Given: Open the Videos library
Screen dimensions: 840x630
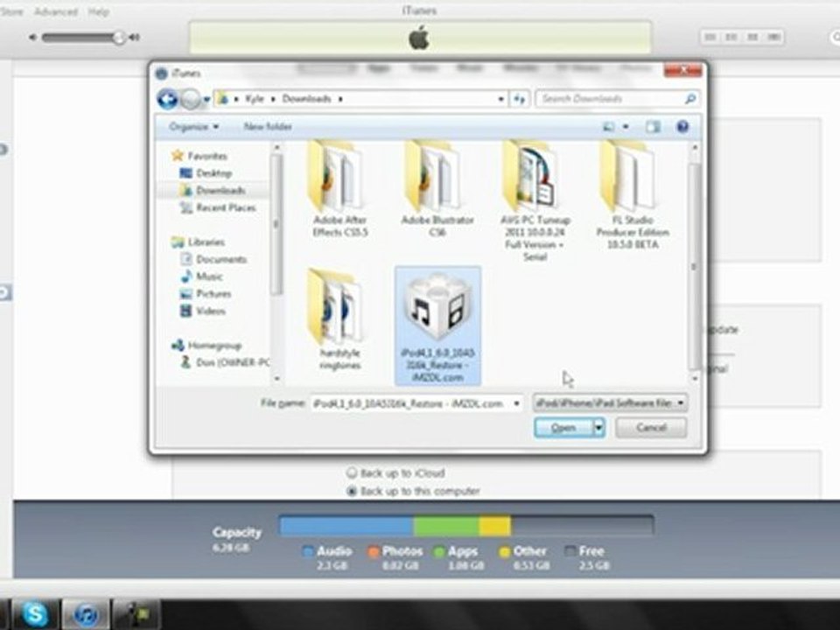Looking at the screenshot, I should [x=203, y=311].
